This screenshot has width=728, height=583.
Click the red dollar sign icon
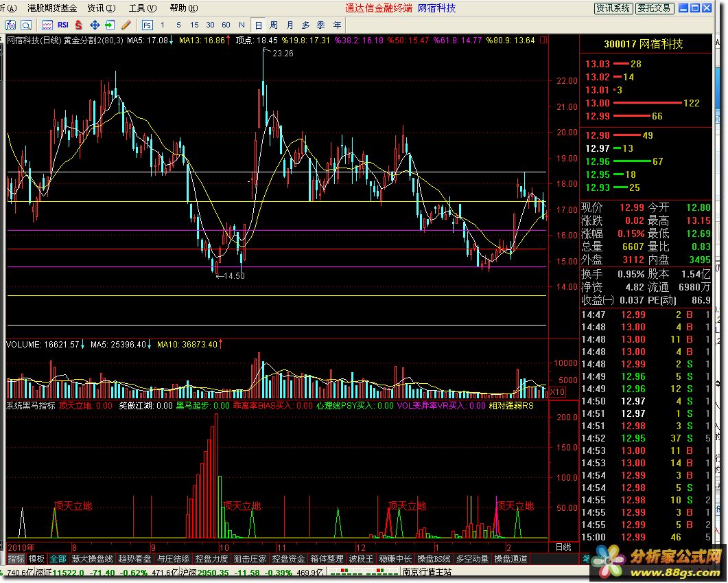(x=78, y=25)
